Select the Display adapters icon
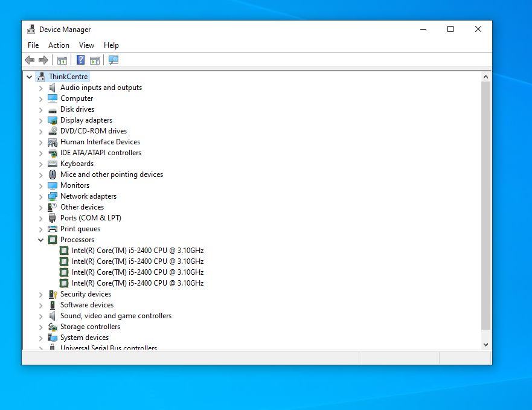532x410 pixels. (53, 120)
